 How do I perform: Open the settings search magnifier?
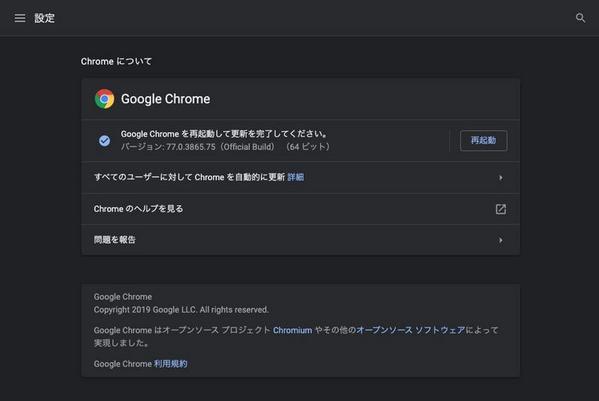580,18
